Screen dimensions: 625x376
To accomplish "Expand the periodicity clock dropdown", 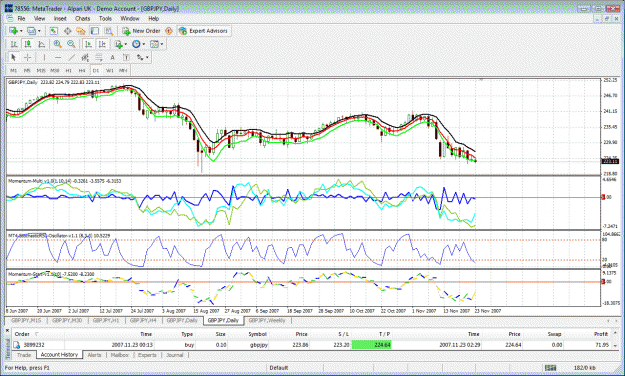I will click(144, 44).
